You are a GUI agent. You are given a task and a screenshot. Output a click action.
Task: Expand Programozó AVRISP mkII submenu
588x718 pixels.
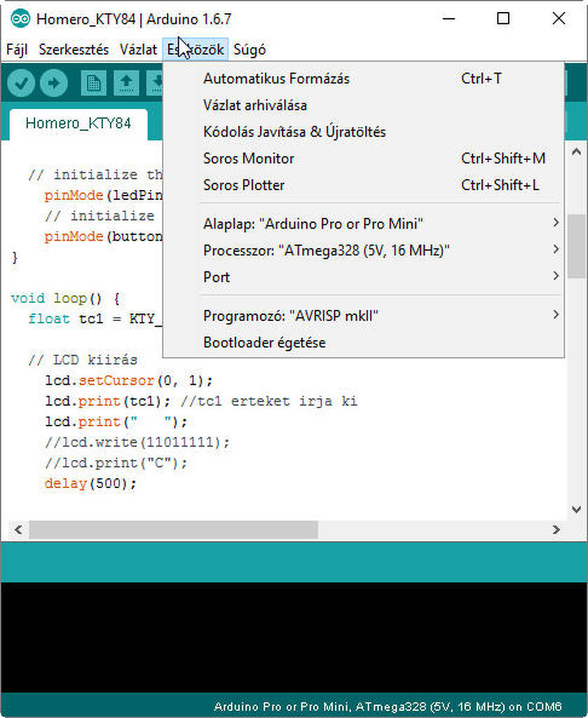363,316
